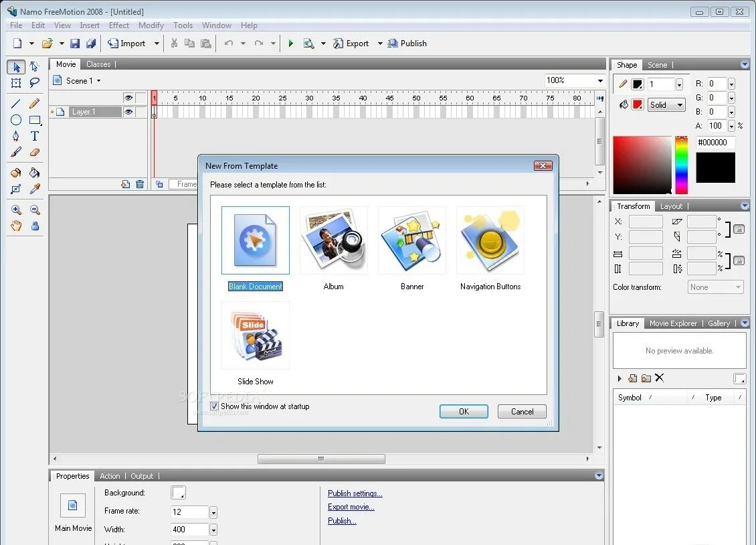756x545 pixels.
Task: Click the #000000 hex color field
Action: pyautogui.click(x=715, y=143)
